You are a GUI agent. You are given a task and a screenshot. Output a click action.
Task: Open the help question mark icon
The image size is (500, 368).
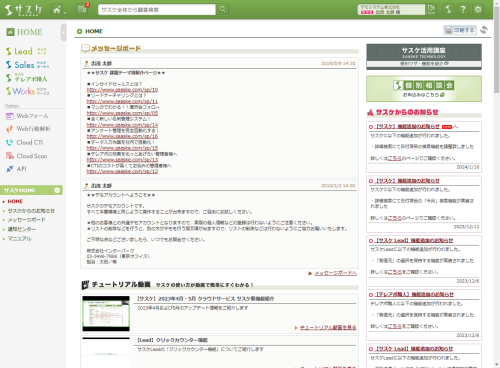(x=463, y=9)
